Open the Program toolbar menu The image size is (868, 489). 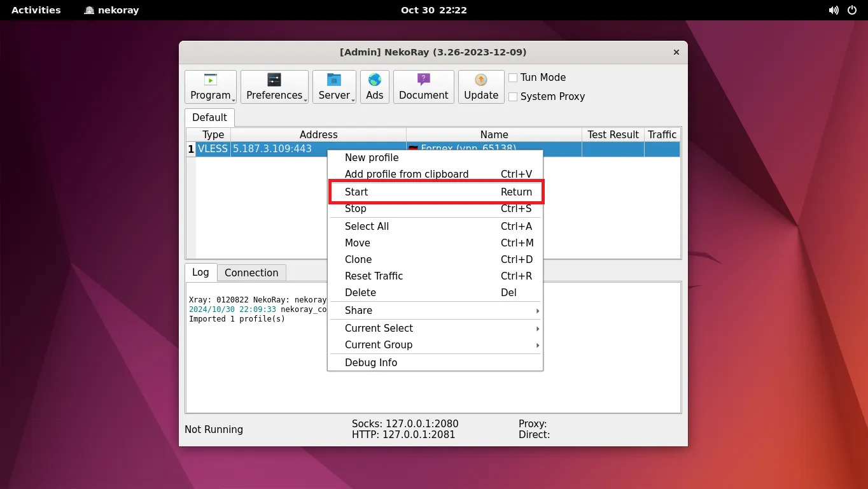click(211, 87)
